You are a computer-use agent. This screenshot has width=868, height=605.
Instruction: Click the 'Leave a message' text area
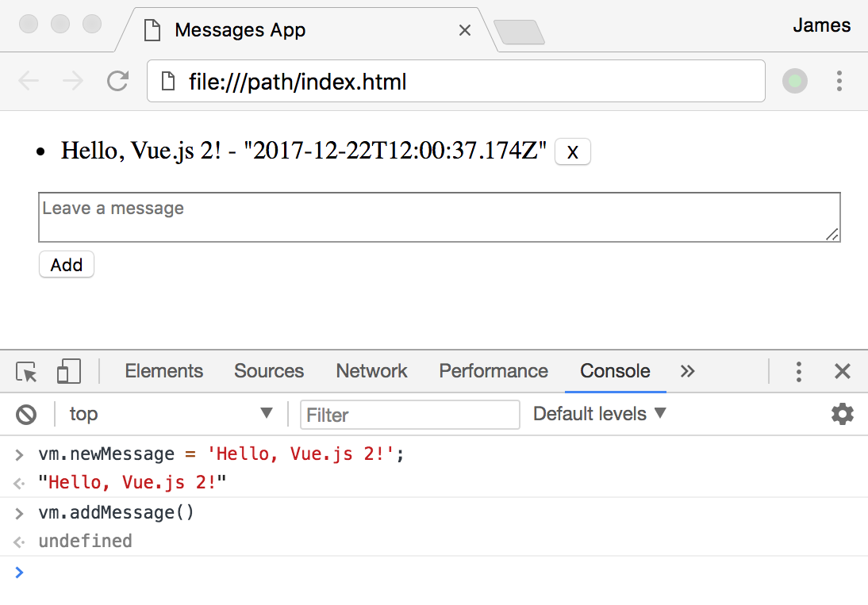tap(439, 216)
